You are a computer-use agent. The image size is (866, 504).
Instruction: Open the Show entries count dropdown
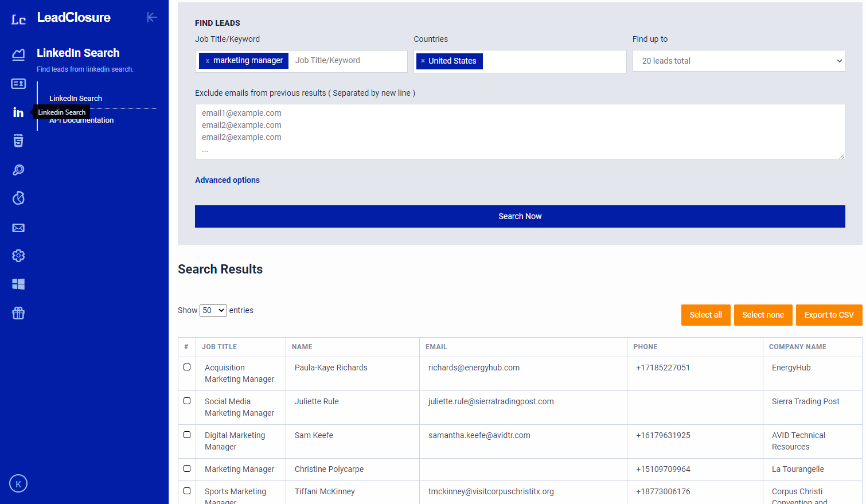[x=213, y=310]
